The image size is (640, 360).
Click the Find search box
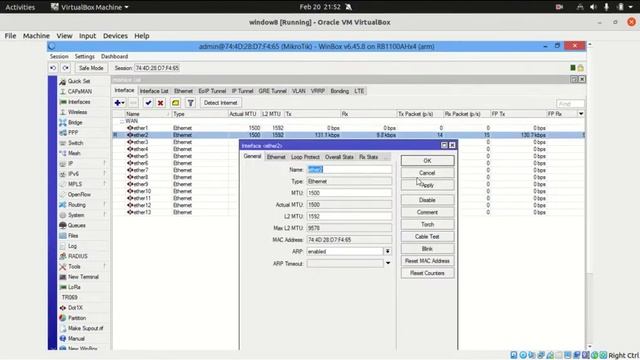coord(570,104)
